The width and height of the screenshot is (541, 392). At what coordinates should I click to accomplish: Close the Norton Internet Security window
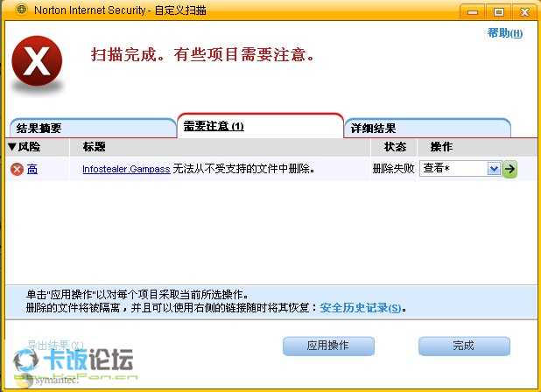pyautogui.click(x=524, y=12)
